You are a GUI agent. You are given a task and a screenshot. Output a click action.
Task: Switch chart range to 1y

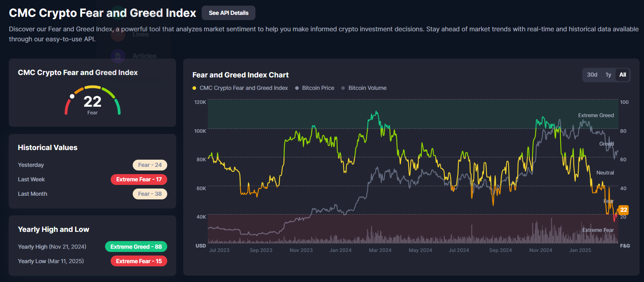(x=608, y=75)
